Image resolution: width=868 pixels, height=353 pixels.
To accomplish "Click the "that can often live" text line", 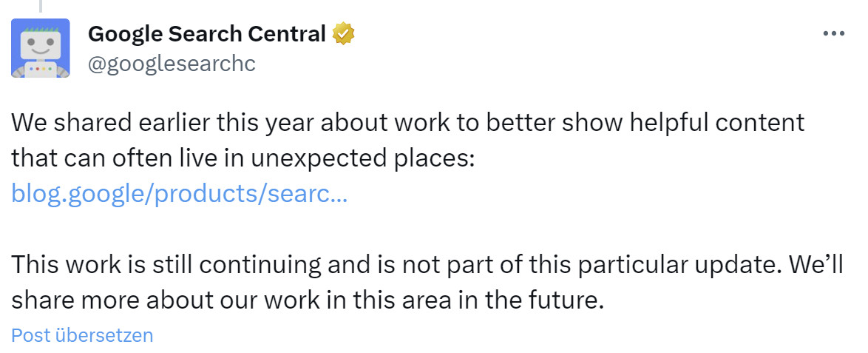I will 243,158.
